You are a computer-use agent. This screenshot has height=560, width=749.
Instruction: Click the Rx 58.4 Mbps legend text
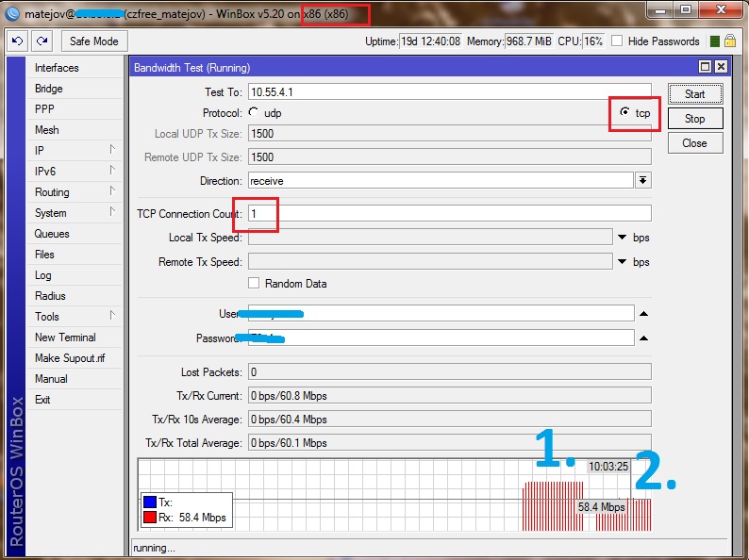pyautogui.click(x=192, y=517)
